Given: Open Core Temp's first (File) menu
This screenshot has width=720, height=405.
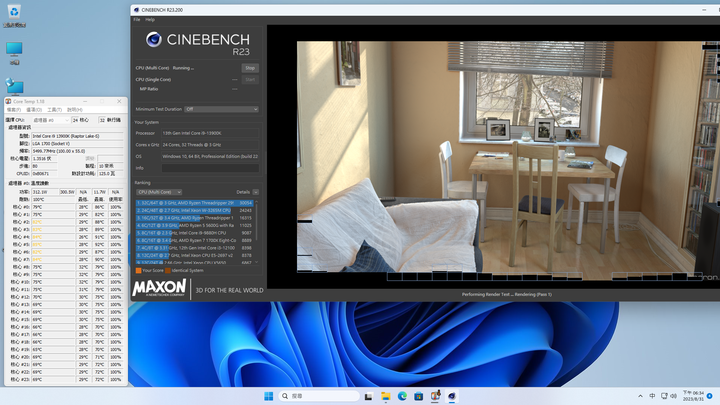Looking at the screenshot, I should 14,110.
